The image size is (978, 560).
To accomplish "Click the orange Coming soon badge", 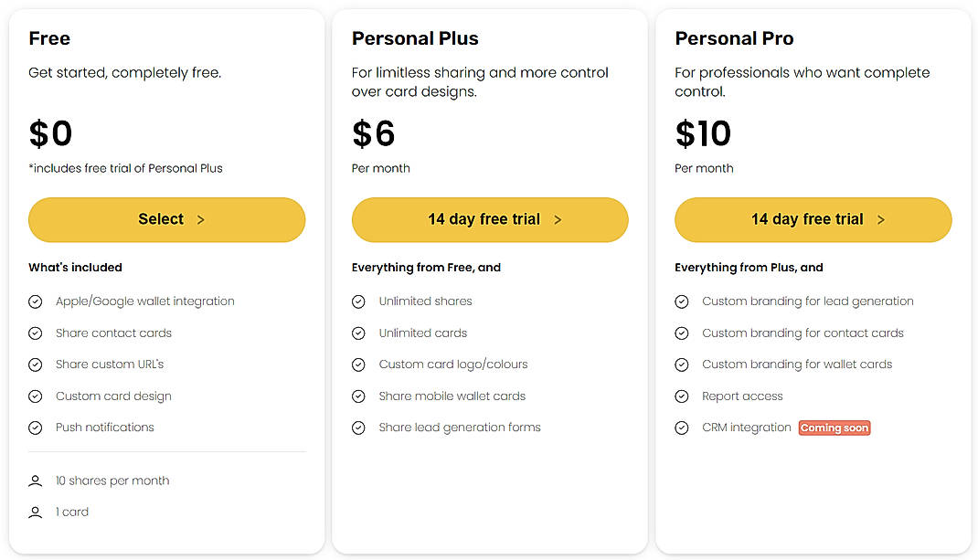I will pyautogui.click(x=834, y=427).
